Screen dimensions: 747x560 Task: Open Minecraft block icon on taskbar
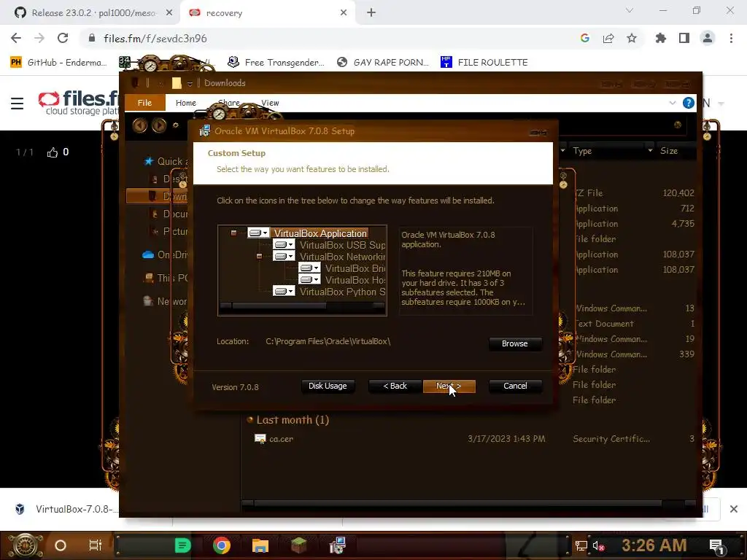[299, 545]
